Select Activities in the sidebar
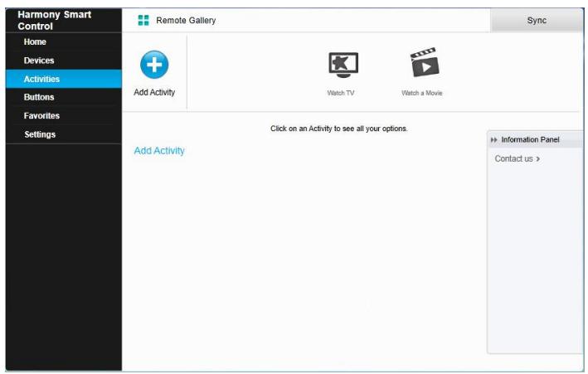The width and height of the screenshot is (588, 374). click(x=64, y=79)
